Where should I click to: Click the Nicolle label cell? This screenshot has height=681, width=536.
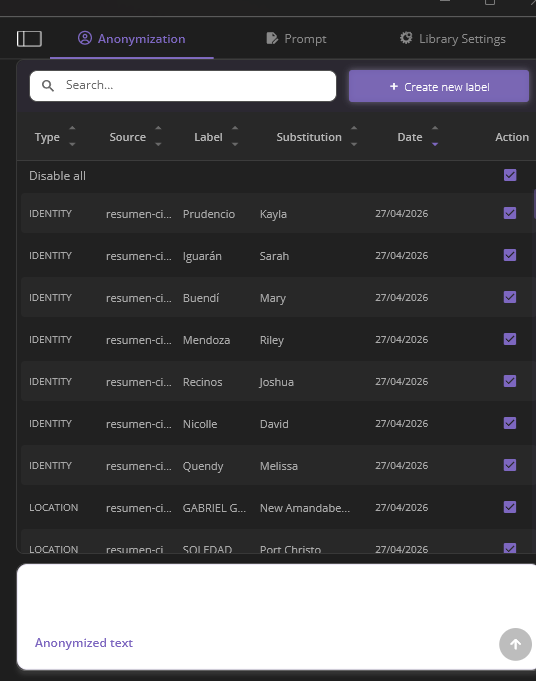click(200, 424)
